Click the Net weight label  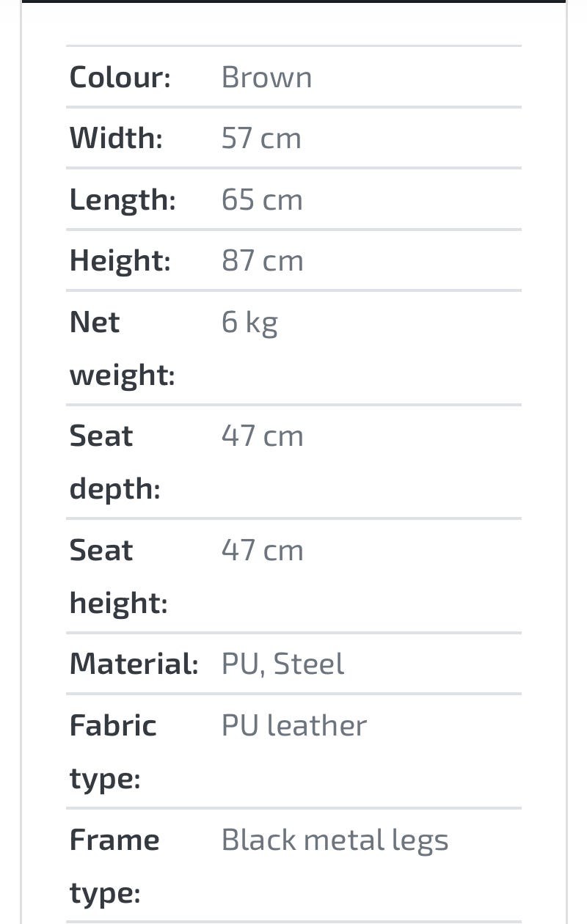[x=122, y=348]
